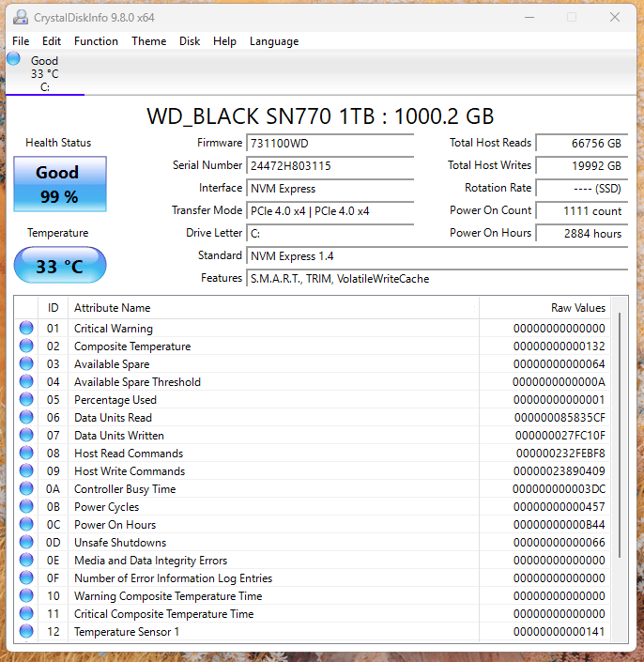Click the status orb for Host Read Commands
The height and width of the screenshot is (662, 644).
pyautogui.click(x=26, y=453)
